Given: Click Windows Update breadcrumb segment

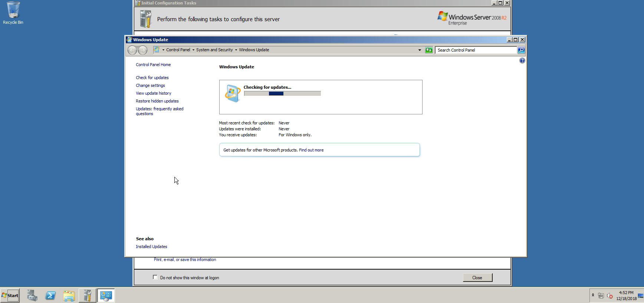Looking at the screenshot, I should pyautogui.click(x=254, y=50).
